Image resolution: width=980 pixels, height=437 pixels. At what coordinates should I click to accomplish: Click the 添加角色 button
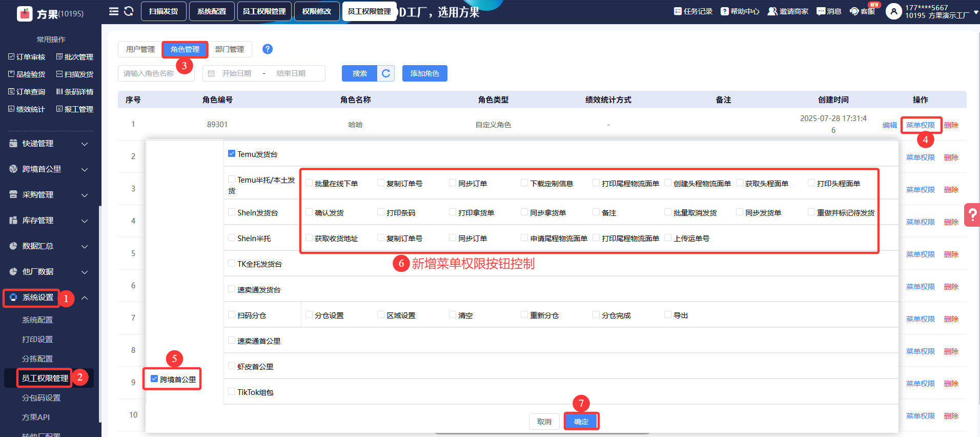pos(424,73)
